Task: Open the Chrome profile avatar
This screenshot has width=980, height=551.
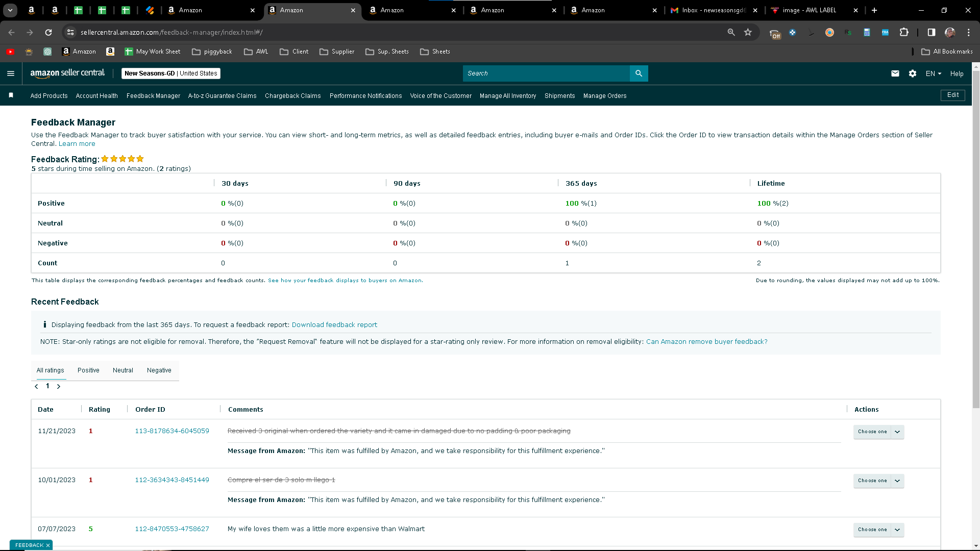Action: point(950,32)
